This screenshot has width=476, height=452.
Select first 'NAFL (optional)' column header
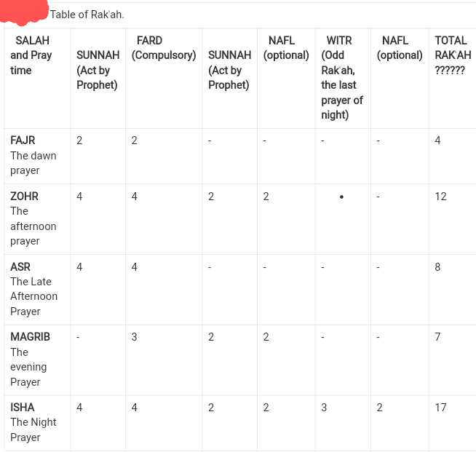(286, 48)
